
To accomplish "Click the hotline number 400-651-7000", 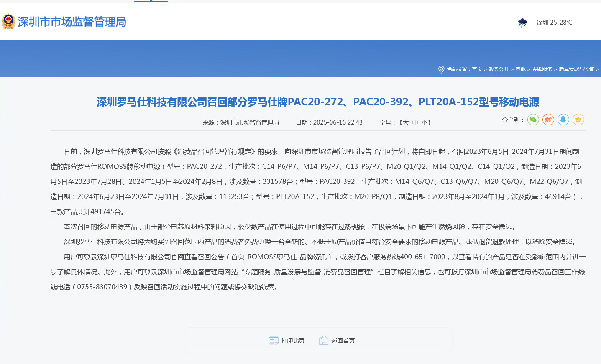I will click(423, 257).
